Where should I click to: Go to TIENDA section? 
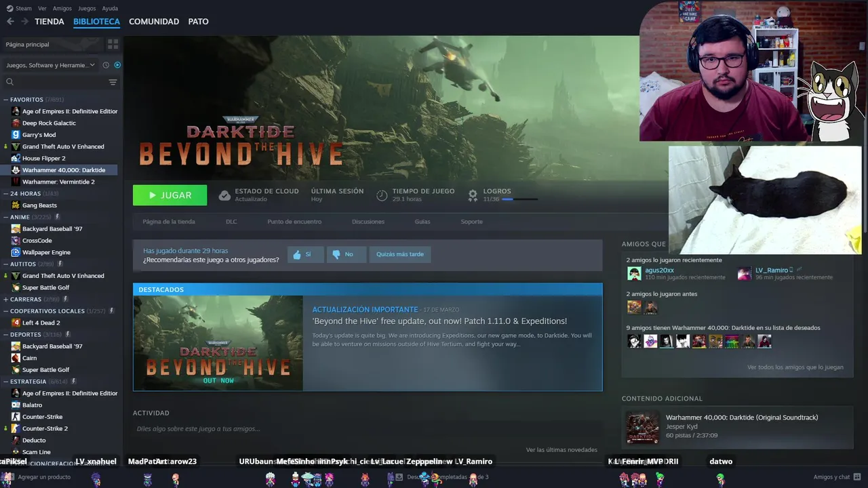click(x=50, y=22)
